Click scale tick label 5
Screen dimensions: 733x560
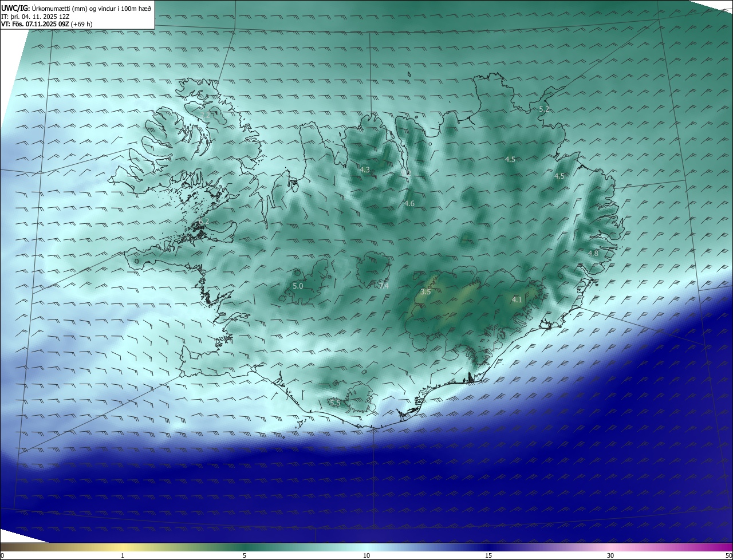(245, 555)
